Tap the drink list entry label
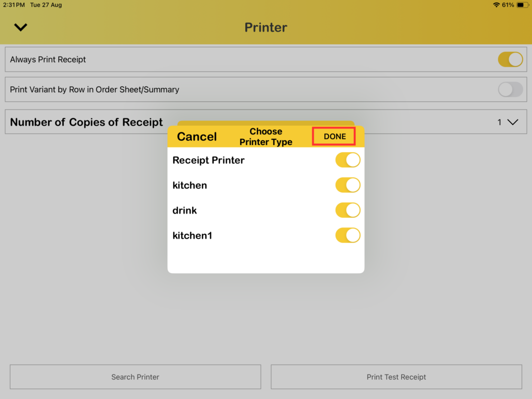Screen dimensions: 532x399 pyautogui.click(x=184, y=210)
